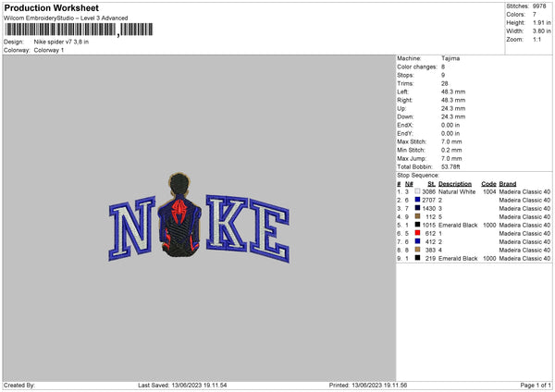The image size is (555, 392).
Task: Click the Stop Sequence heading
Action: [x=418, y=176]
